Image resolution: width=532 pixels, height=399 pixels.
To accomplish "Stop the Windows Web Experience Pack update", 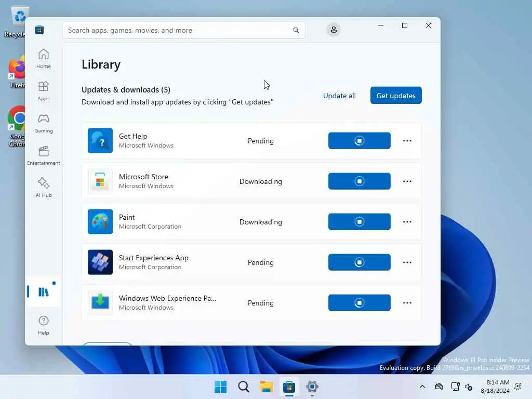I will click(x=360, y=302).
